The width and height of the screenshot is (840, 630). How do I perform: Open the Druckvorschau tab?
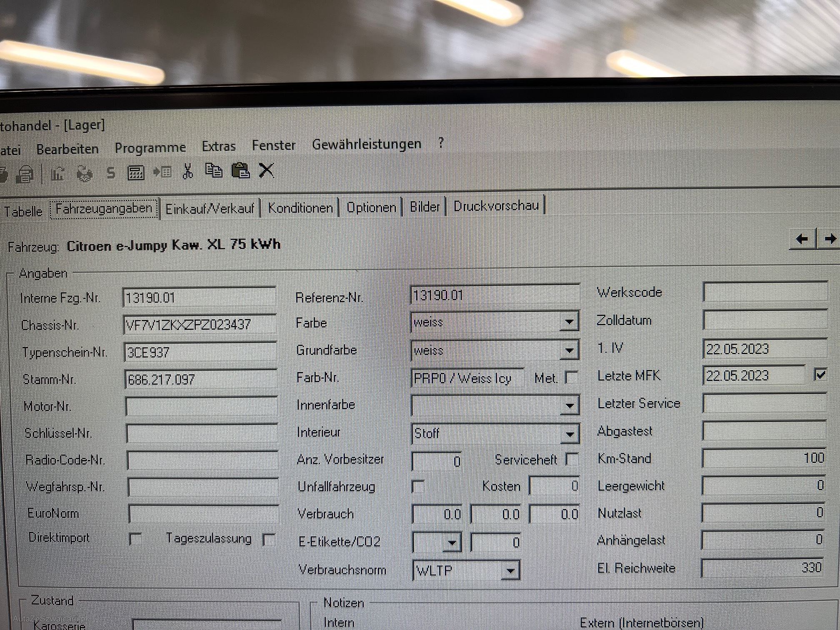(496, 206)
